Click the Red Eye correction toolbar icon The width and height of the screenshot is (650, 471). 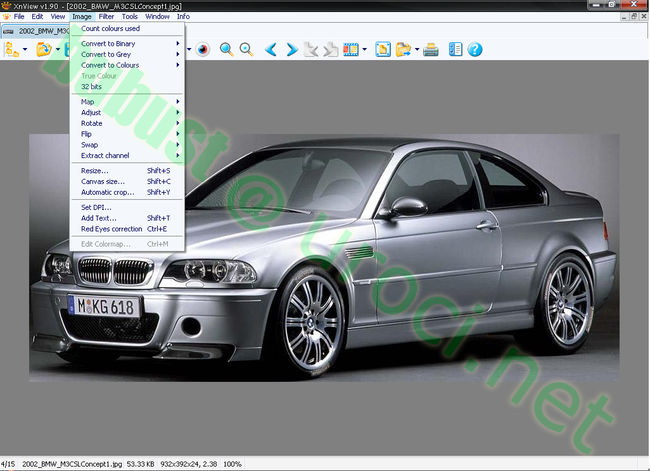click(x=203, y=49)
